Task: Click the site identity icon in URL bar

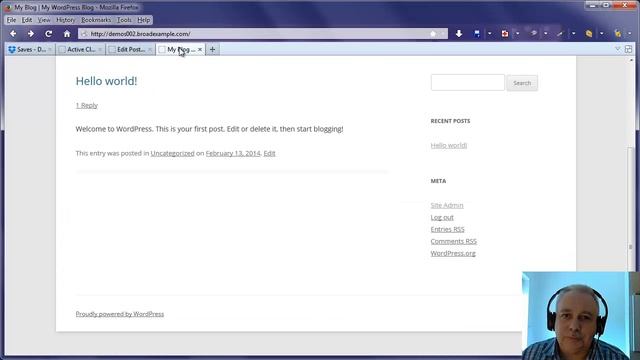Action: coord(84,34)
